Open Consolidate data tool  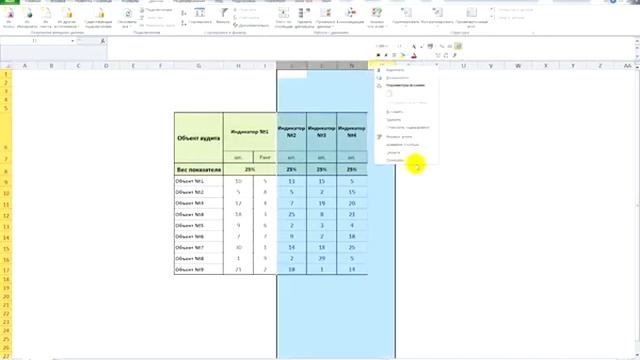(x=351, y=16)
